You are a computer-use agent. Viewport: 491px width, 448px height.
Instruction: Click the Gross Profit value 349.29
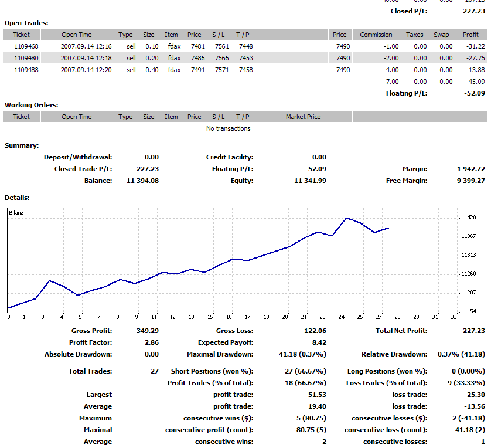point(146,331)
